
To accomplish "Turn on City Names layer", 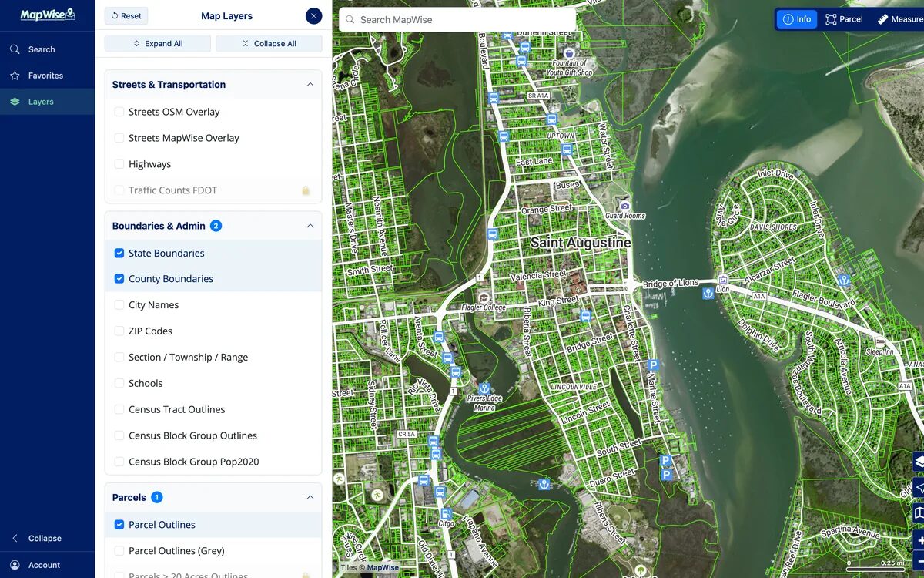I will click(119, 305).
